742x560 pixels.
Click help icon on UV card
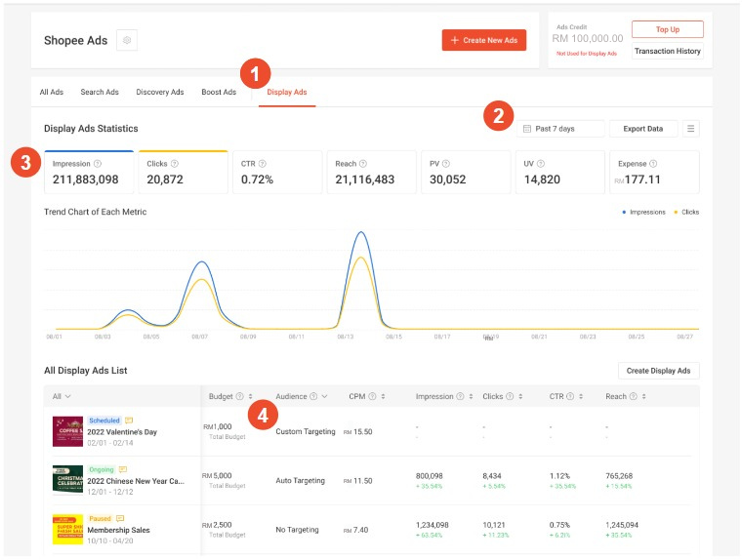click(x=541, y=164)
